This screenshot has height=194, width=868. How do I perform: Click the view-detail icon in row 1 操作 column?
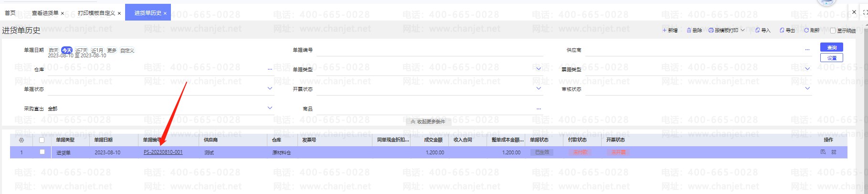(823, 152)
